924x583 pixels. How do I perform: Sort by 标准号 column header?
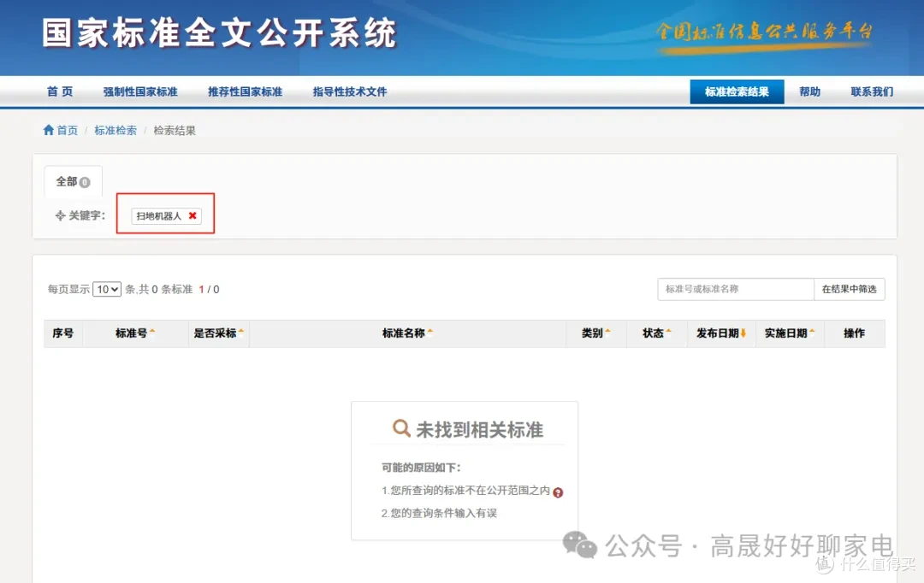click(135, 333)
